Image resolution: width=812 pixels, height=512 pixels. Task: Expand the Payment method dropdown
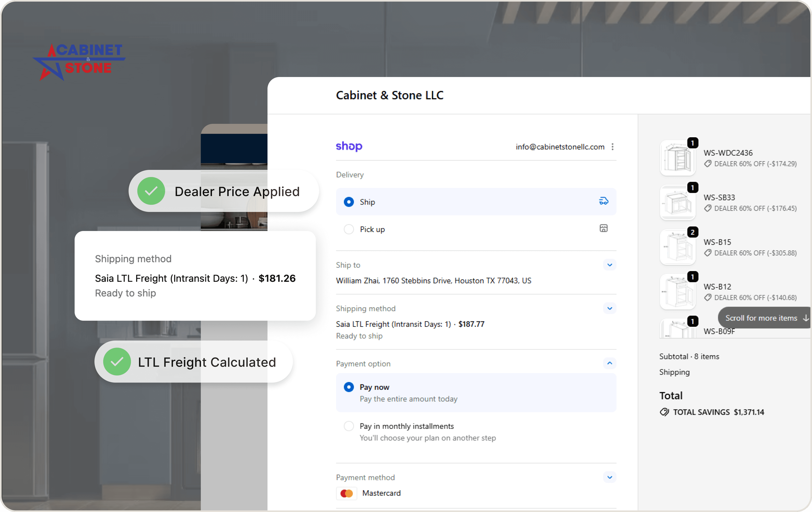(x=609, y=477)
